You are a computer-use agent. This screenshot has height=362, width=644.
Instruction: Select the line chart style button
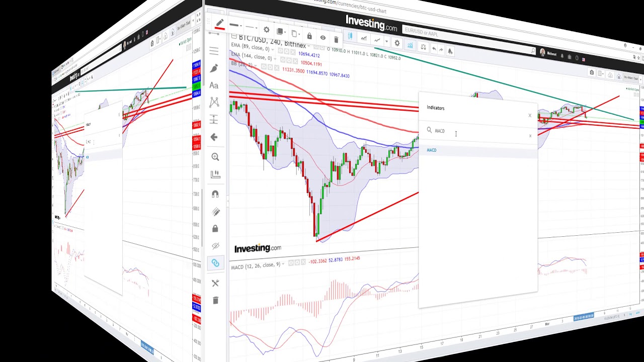coord(377,40)
